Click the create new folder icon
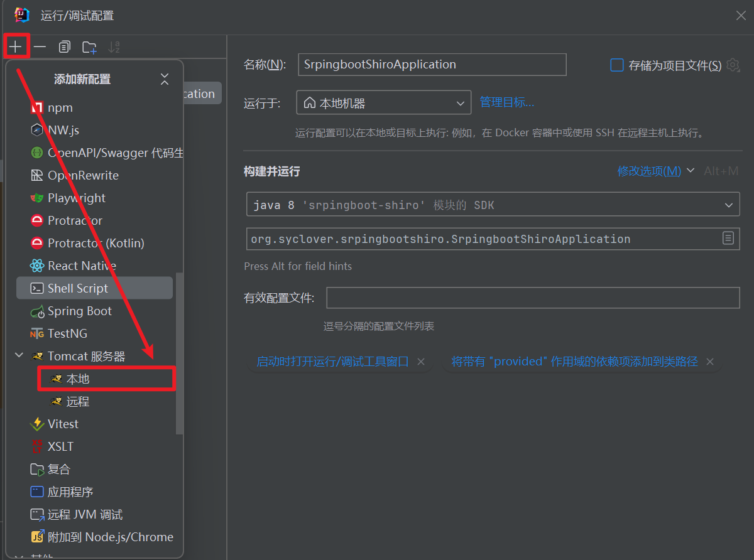 [89, 47]
